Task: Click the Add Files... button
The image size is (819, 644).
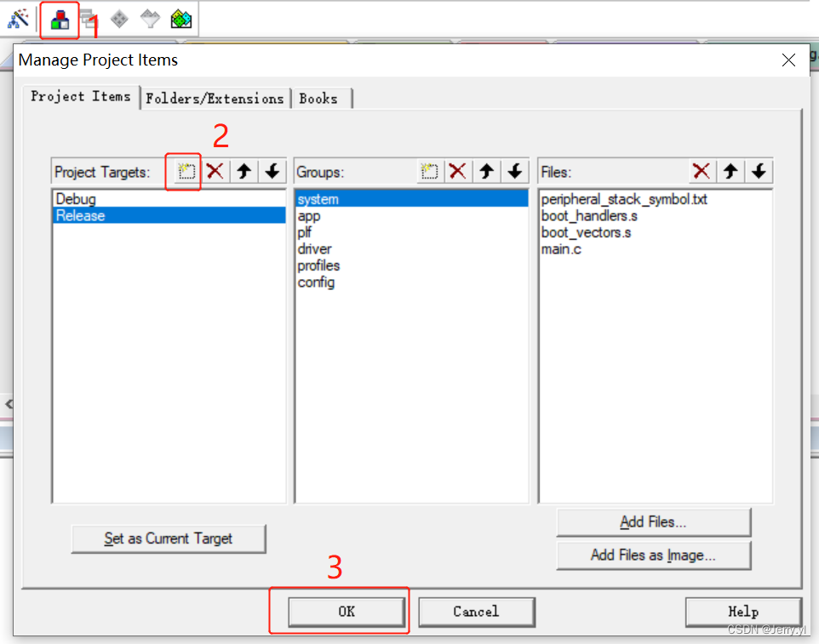Action: point(654,521)
